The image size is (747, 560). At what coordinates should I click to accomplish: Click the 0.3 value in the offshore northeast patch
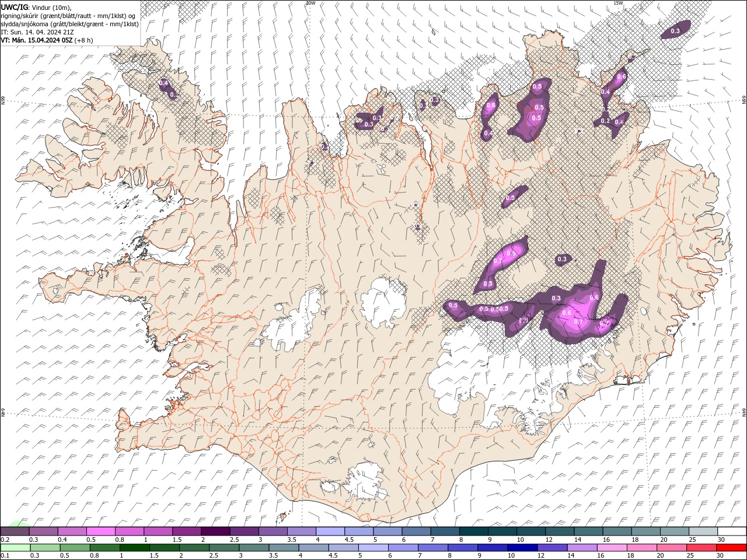click(x=675, y=31)
